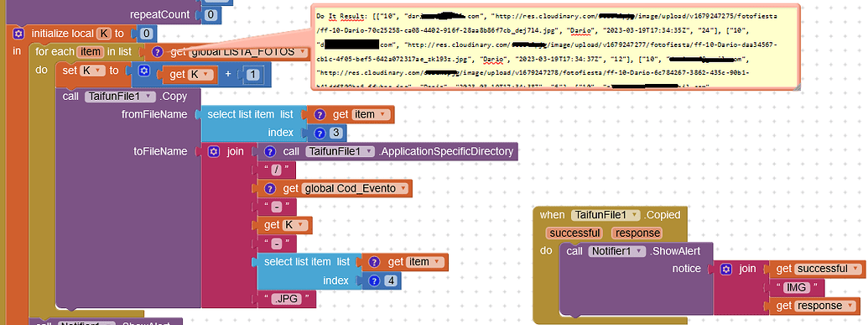Click the fromFileName socket label
The image size is (868, 325).
154,114
